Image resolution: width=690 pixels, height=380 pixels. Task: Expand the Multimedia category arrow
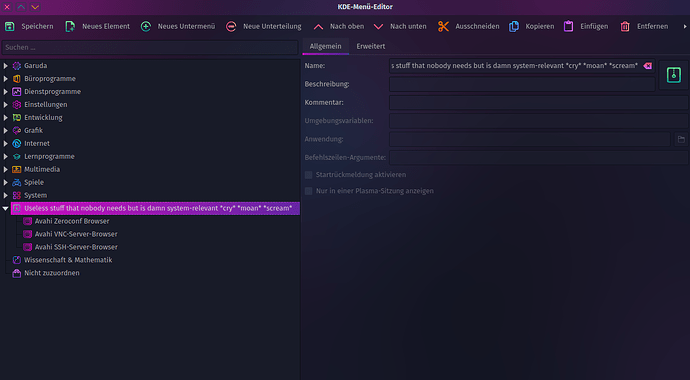tap(5, 169)
